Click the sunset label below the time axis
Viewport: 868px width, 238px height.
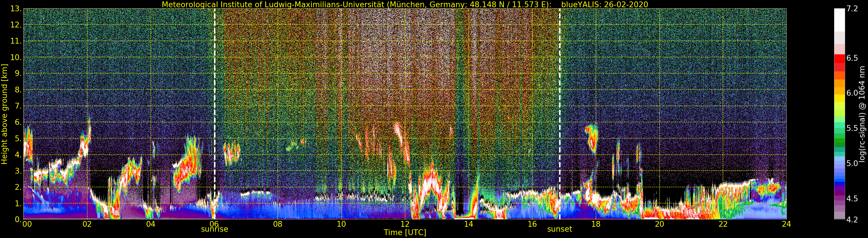click(560, 229)
